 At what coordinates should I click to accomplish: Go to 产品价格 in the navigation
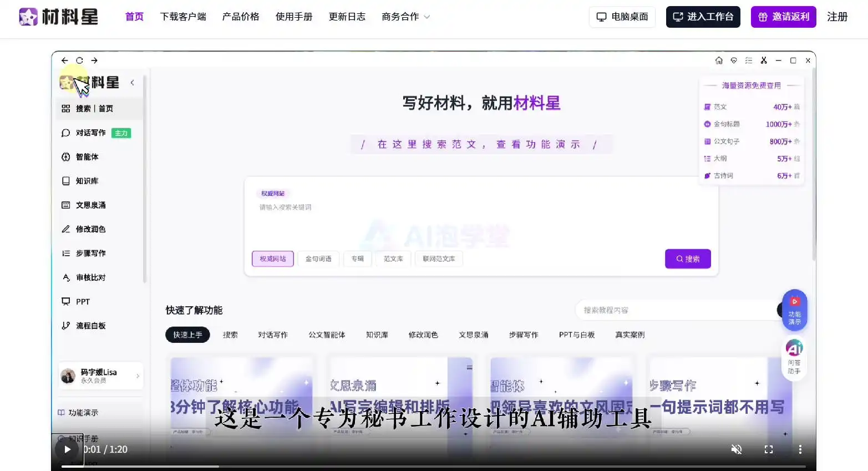241,17
